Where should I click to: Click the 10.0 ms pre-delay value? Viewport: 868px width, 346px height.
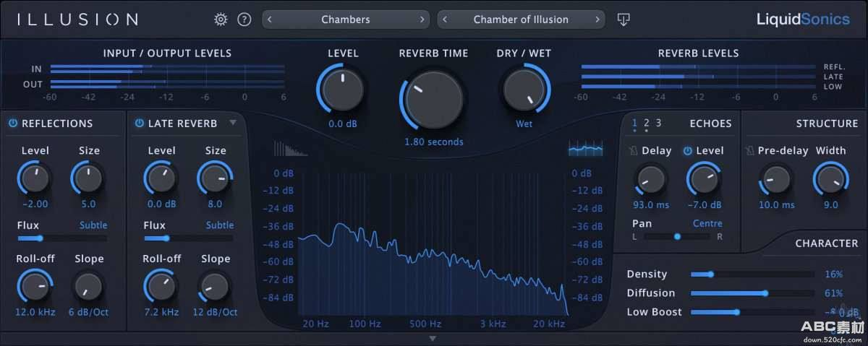pyautogui.click(x=776, y=205)
